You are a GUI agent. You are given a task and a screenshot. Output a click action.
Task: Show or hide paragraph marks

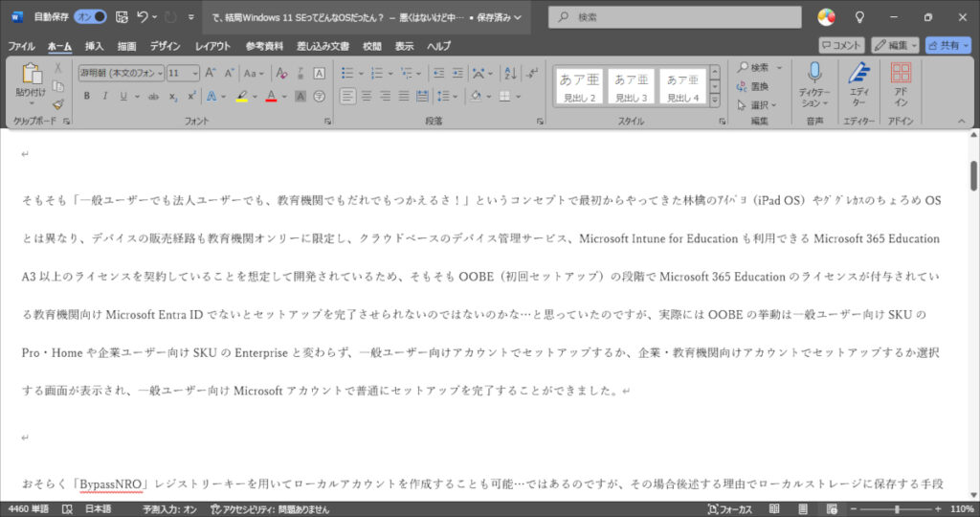[532, 73]
